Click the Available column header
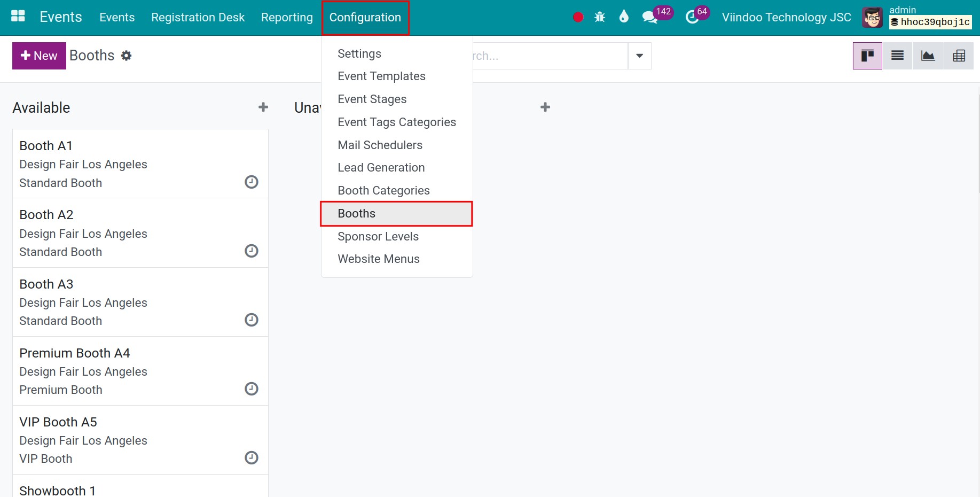 point(41,108)
